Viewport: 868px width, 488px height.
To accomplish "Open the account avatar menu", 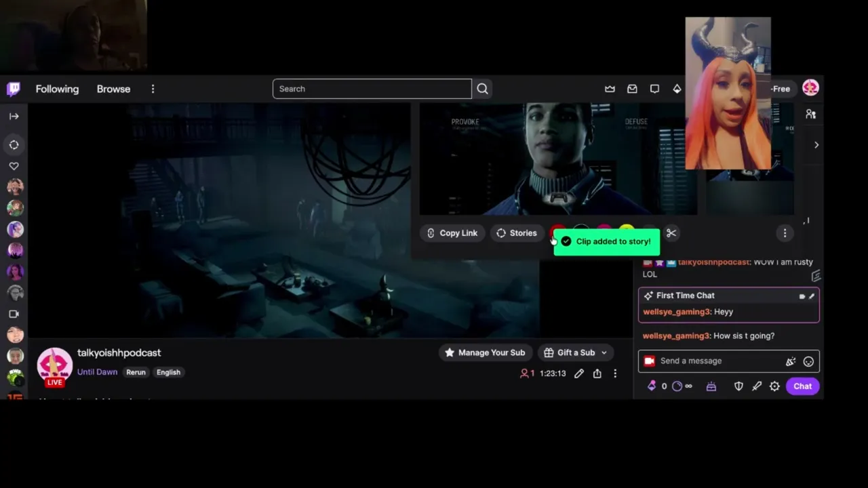I will pyautogui.click(x=810, y=87).
